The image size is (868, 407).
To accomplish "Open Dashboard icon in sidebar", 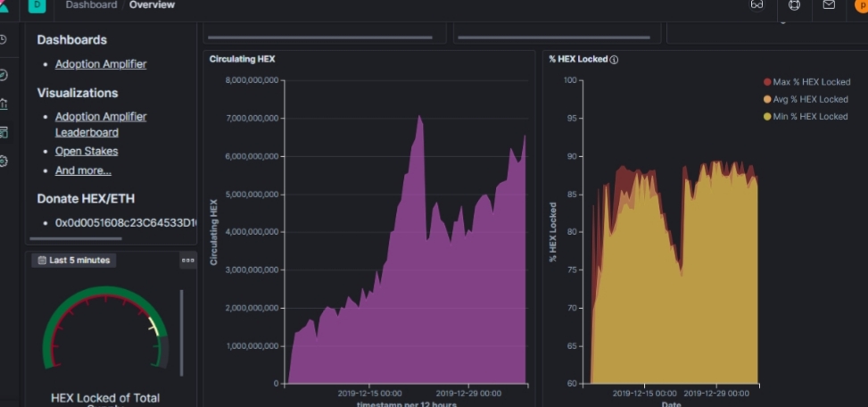I will pyautogui.click(x=4, y=132).
